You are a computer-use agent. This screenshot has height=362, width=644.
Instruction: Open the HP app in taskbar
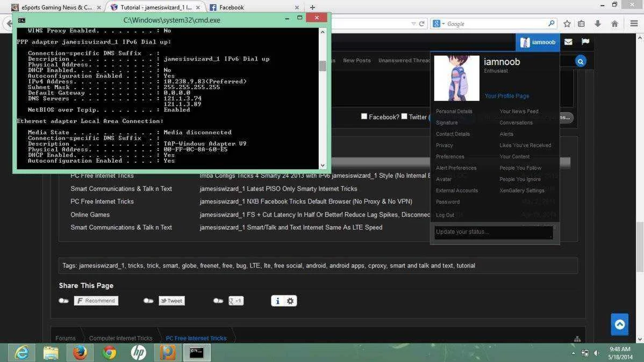coord(138,352)
